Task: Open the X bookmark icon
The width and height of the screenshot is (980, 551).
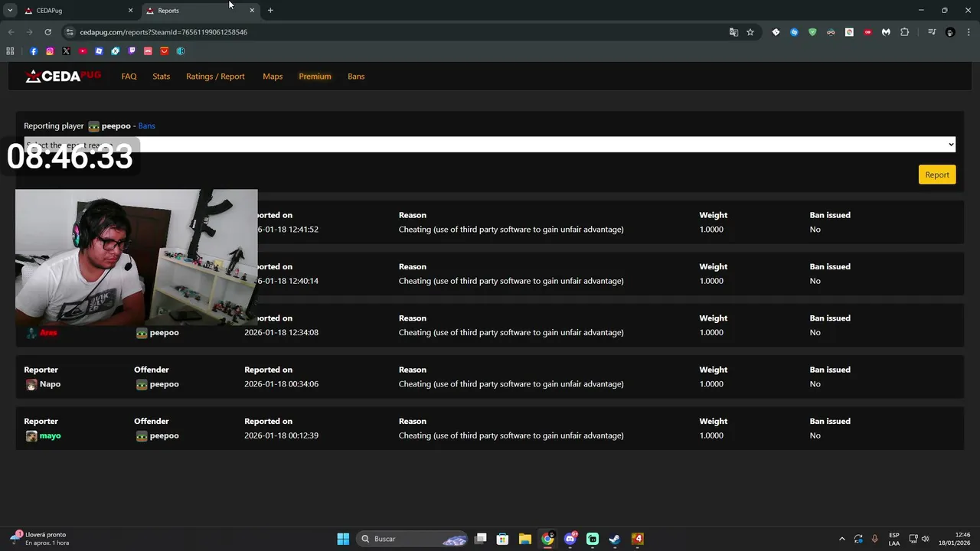Action: pyautogui.click(x=66, y=51)
